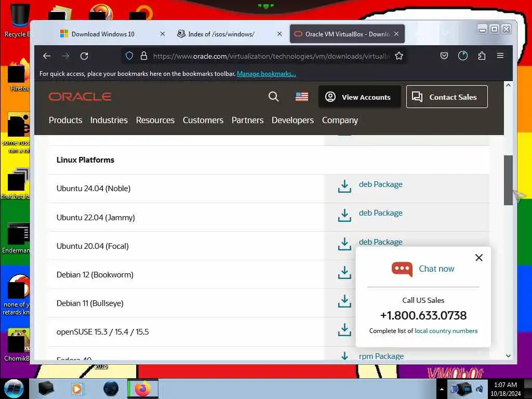This screenshot has width=532, height=399.
Task: Open the local country numbers link
Action: 446,331
